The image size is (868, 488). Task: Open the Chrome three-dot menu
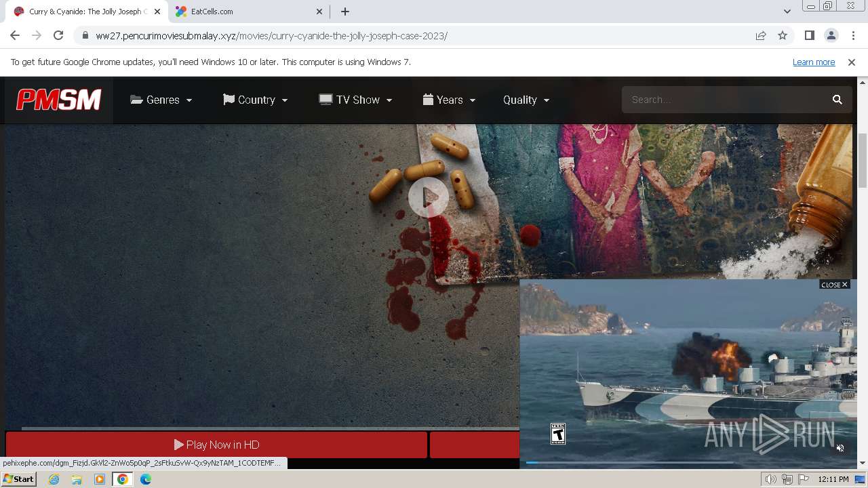[x=853, y=35]
